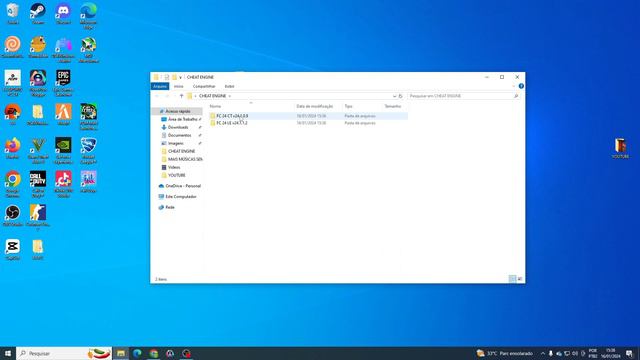The height and width of the screenshot is (360, 640).
Task: Select CHEAT ENGINE in the sidebar
Action: tap(181, 151)
